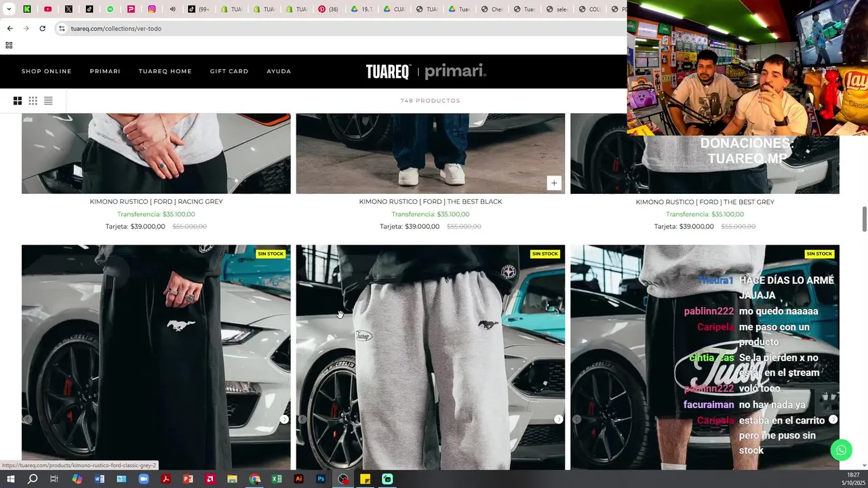Viewport: 868px width, 488px height.
Task: Switch to the Instagram browser tab
Action: [152, 9]
